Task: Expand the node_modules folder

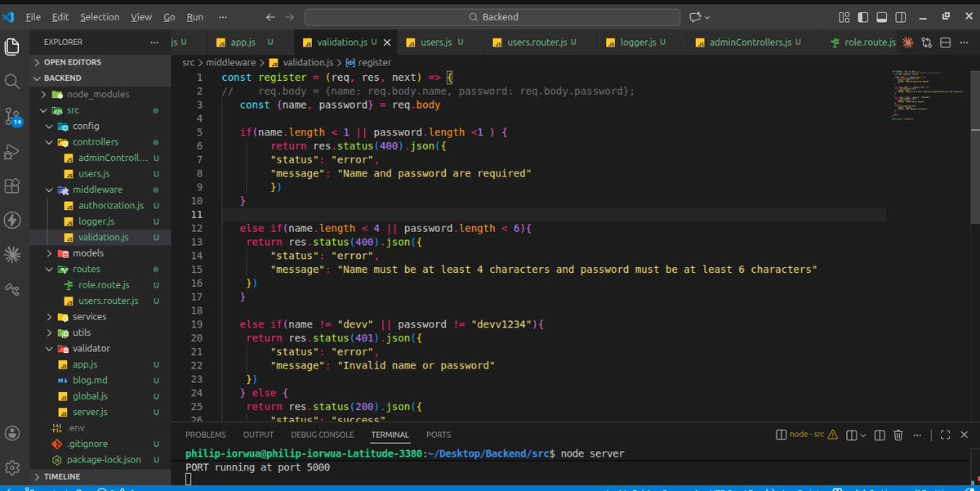Action: 100,94
